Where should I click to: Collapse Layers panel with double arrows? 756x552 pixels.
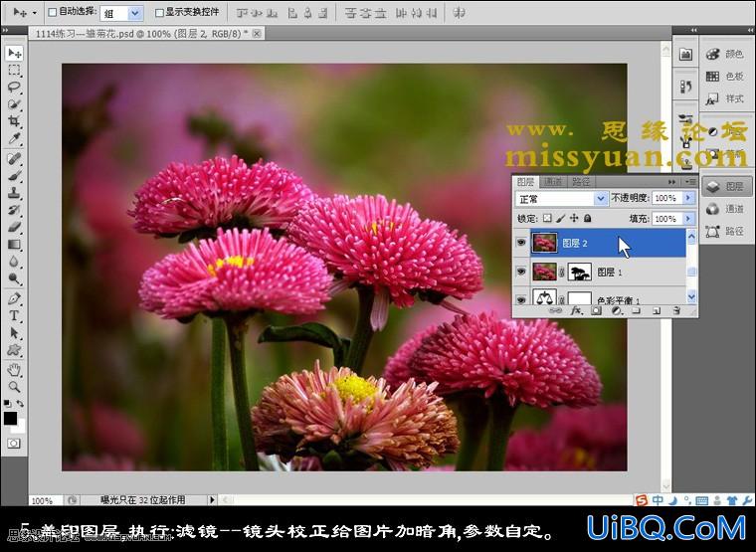672,182
